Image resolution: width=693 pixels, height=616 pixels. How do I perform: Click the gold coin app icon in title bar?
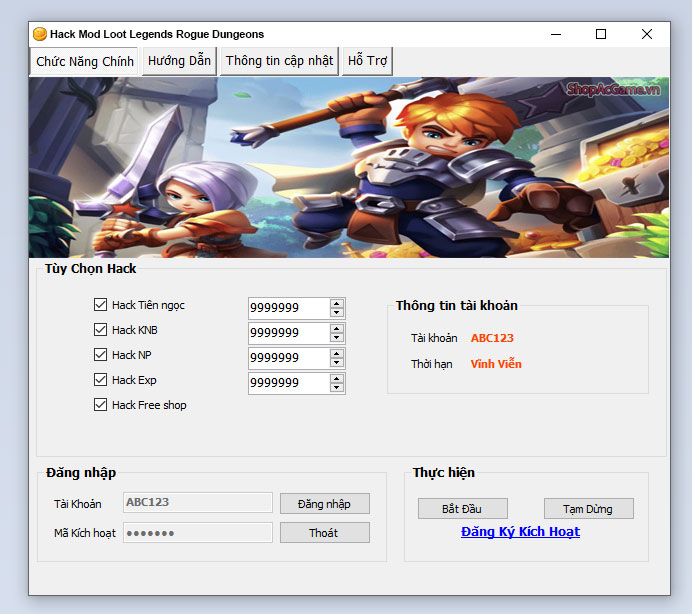click(x=40, y=34)
